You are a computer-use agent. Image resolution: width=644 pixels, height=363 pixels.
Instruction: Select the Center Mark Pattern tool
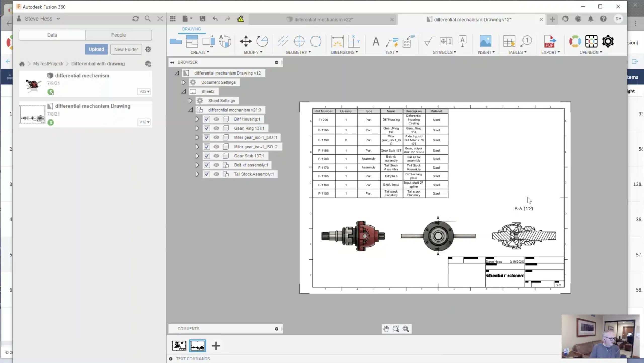tap(316, 41)
